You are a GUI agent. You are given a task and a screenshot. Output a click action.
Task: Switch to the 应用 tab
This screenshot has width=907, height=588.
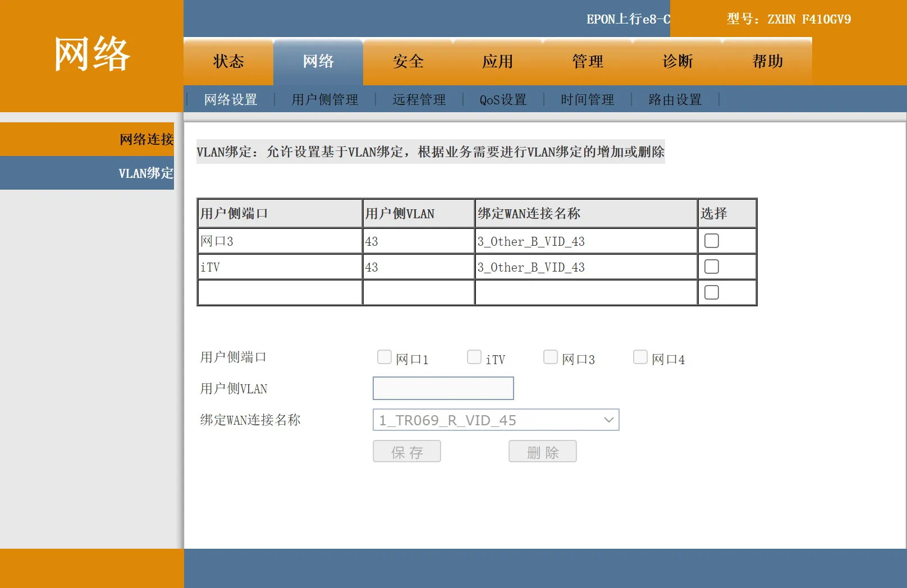click(x=497, y=62)
